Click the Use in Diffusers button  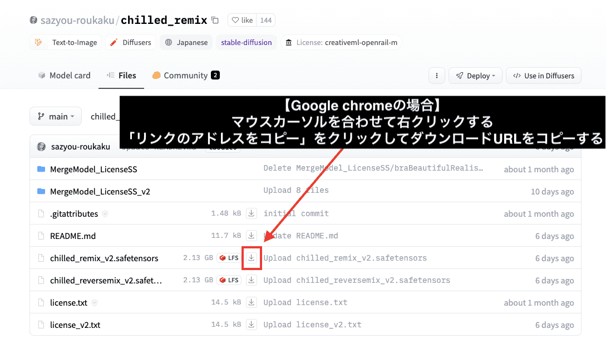pyautogui.click(x=543, y=76)
